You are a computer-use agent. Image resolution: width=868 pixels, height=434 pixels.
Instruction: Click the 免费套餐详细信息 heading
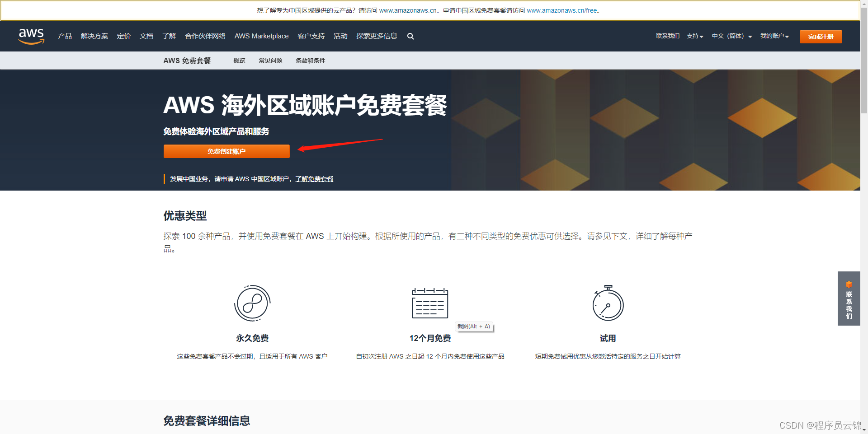click(x=207, y=421)
